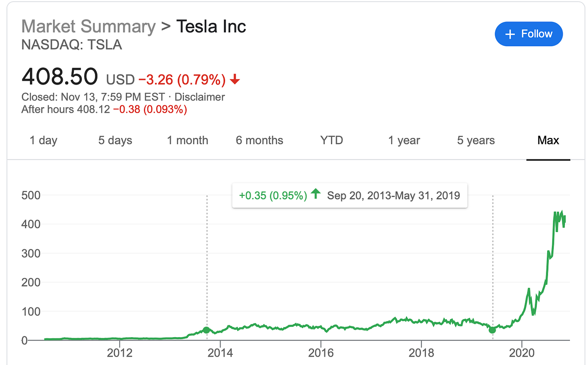Click the May 2019 chart marker dot
The width and height of the screenshot is (588, 365).
point(492,330)
